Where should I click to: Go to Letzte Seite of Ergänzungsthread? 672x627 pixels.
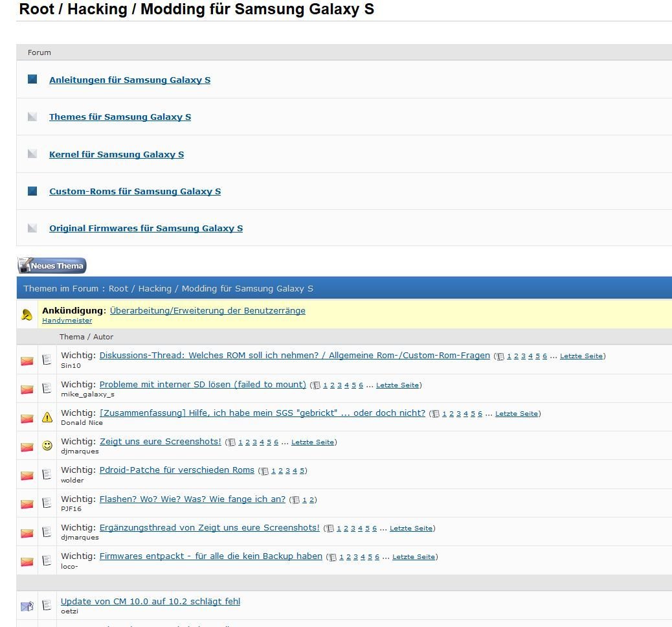[x=412, y=529]
